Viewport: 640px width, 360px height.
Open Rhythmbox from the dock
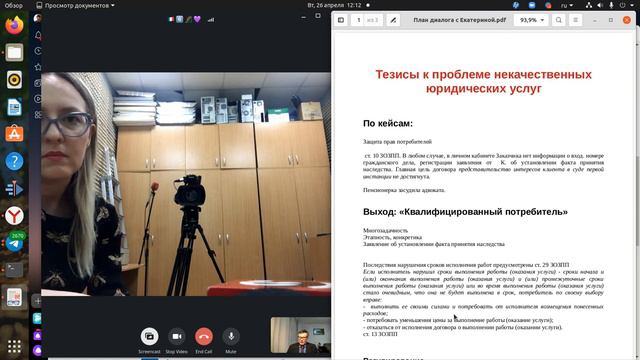click(x=14, y=80)
